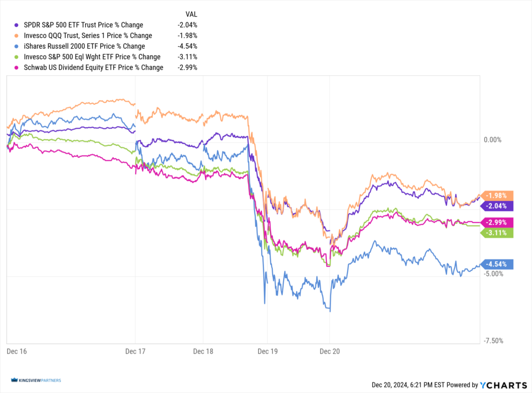
Task: Click the pink Schwab Dividend legend dot
Action: [x=12, y=67]
